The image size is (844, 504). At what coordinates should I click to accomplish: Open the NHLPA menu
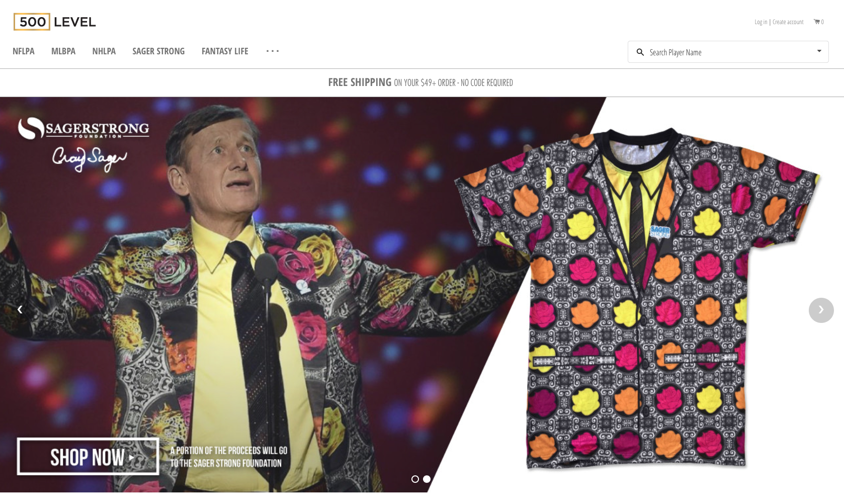tap(104, 51)
